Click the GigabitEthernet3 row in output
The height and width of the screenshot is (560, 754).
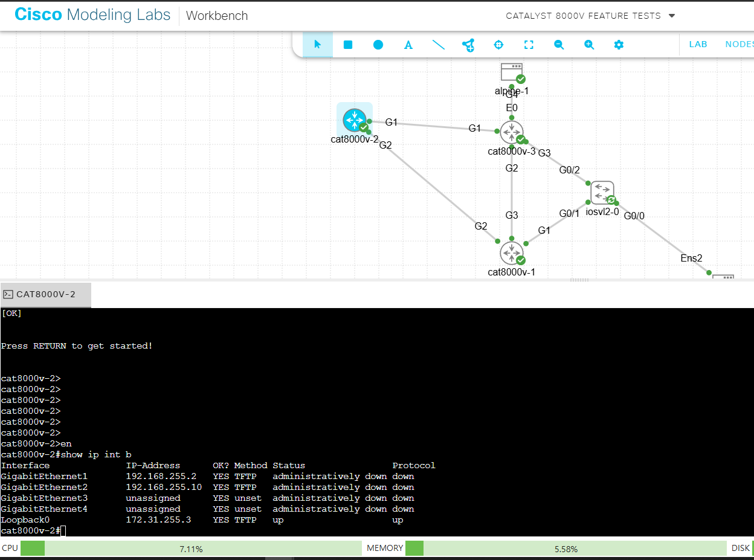click(207, 498)
